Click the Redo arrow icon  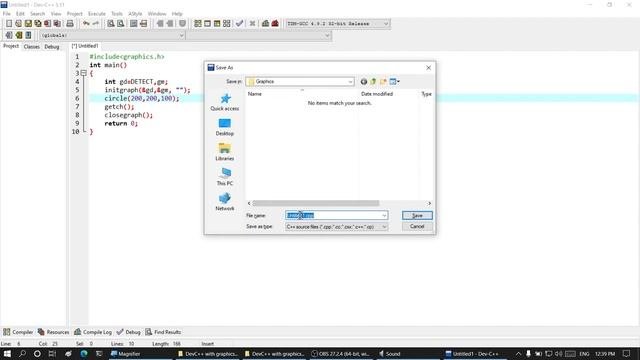(96, 24)
